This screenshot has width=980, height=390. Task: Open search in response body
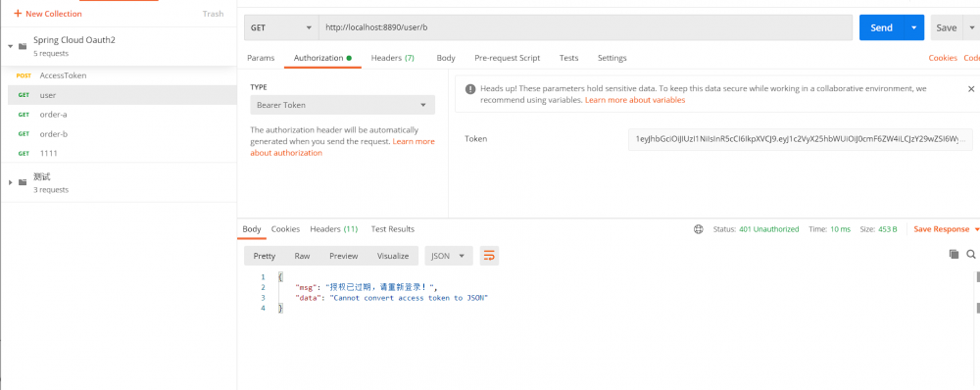pos(971,254)
